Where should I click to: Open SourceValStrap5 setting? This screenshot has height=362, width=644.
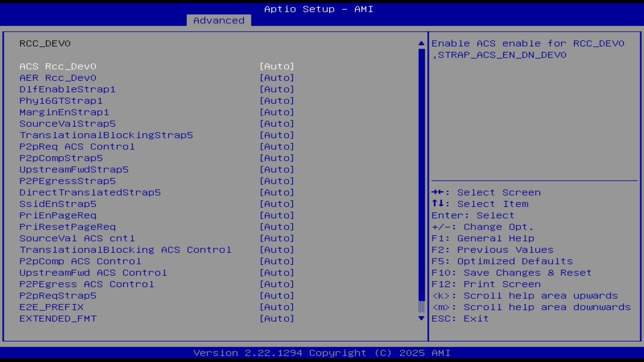coord(67,123)
